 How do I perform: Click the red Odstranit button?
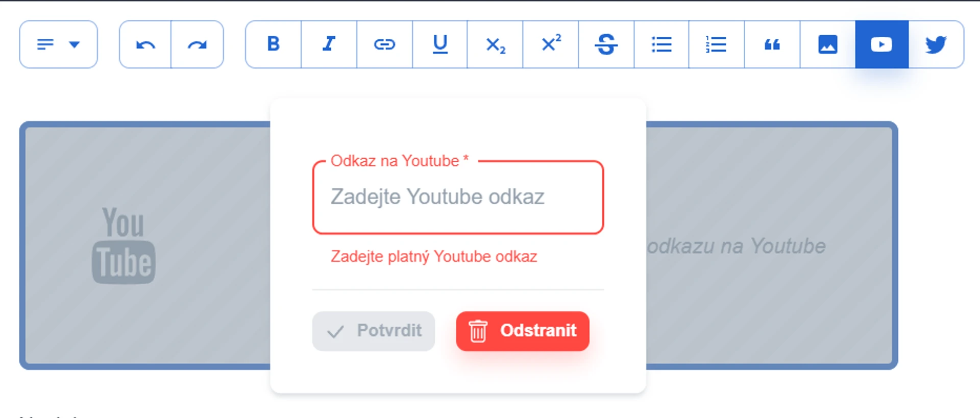[x=523, y=331]
